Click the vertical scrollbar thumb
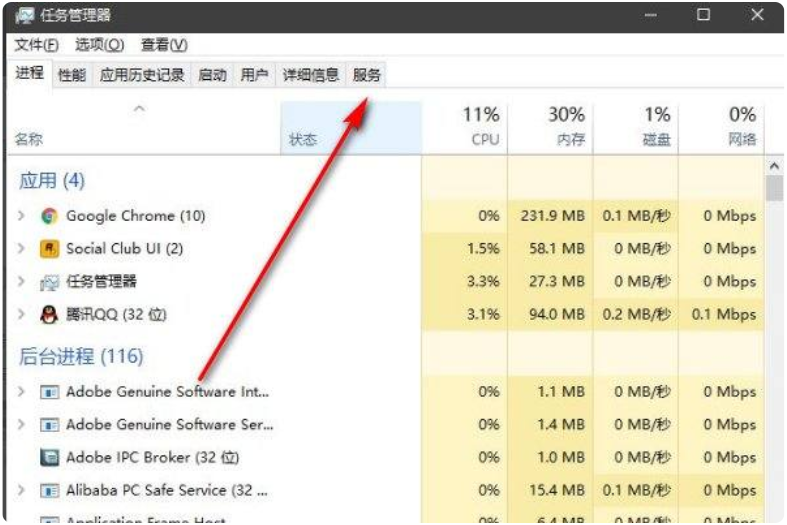 774,188
